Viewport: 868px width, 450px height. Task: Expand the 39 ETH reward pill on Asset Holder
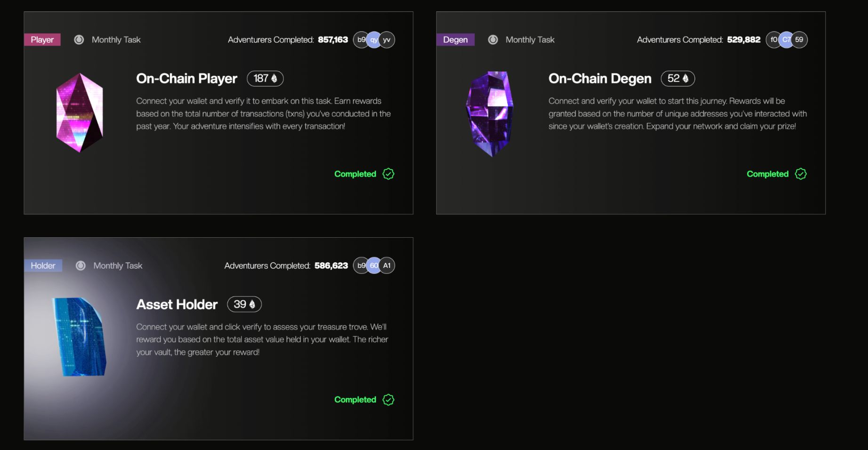[244, 304]
